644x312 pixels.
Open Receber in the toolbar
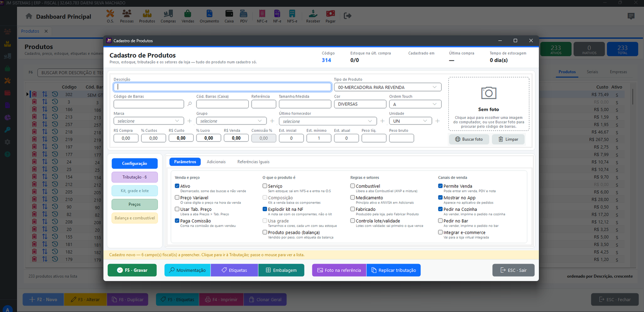click(x=313, y=16)
